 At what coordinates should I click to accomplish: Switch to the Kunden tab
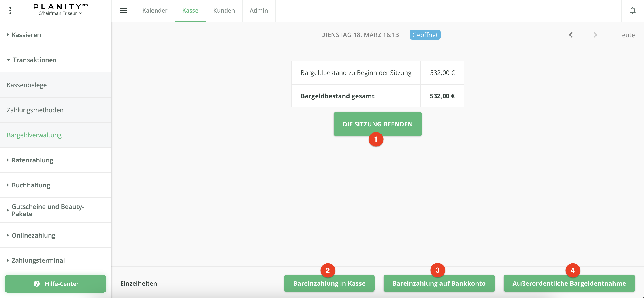[224, 11]
